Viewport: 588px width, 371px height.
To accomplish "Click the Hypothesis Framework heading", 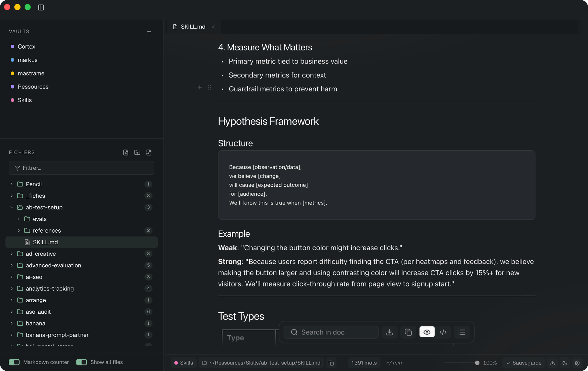I will (268, 121).
